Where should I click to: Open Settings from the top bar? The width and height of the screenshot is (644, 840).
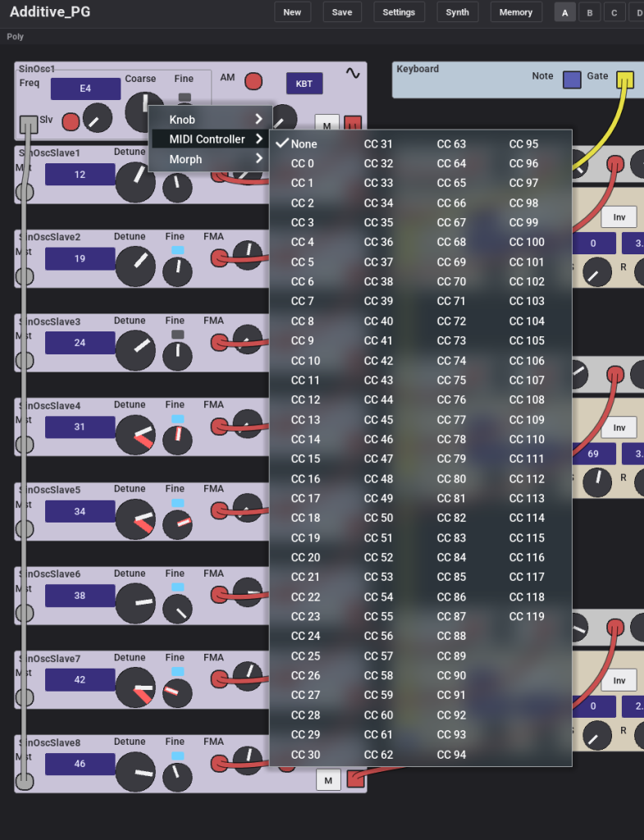click(x=399, y=11)
